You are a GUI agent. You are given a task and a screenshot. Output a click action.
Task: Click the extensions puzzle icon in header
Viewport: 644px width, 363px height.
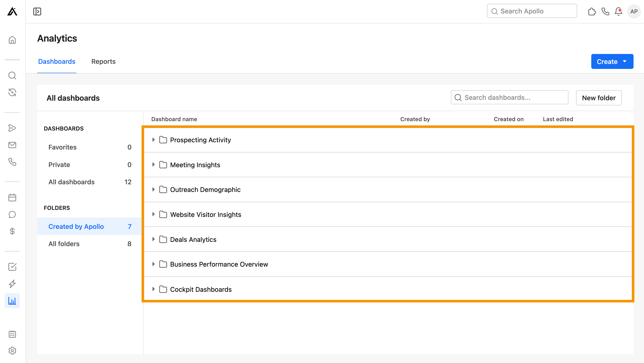[x=592, y=12]
